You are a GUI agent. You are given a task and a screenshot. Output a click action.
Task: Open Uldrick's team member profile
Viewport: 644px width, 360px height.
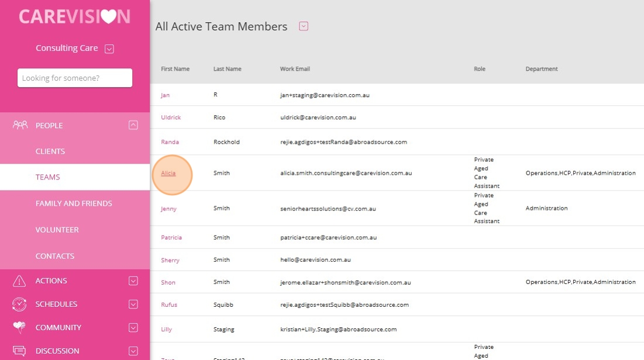click(x=170, y=117)
